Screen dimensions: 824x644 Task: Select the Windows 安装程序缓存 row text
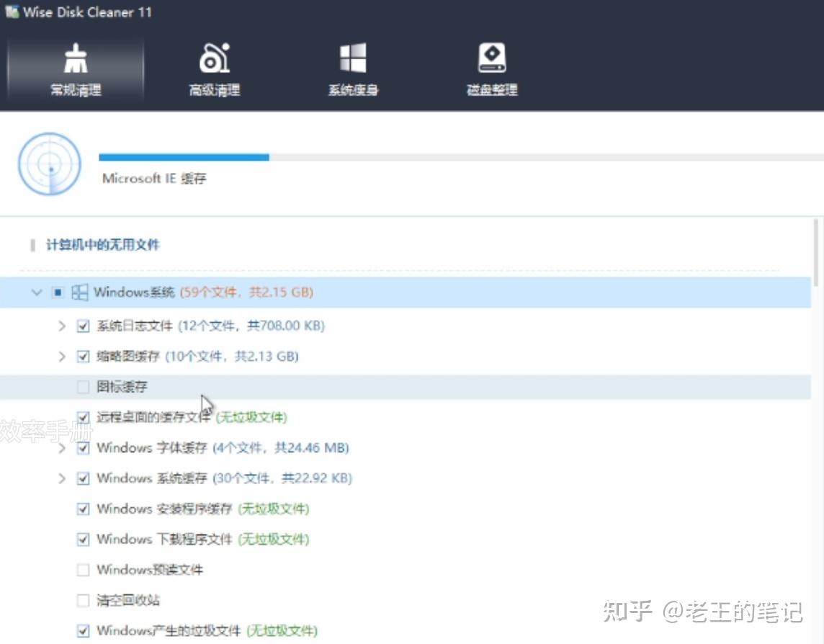tap(203, 509)
